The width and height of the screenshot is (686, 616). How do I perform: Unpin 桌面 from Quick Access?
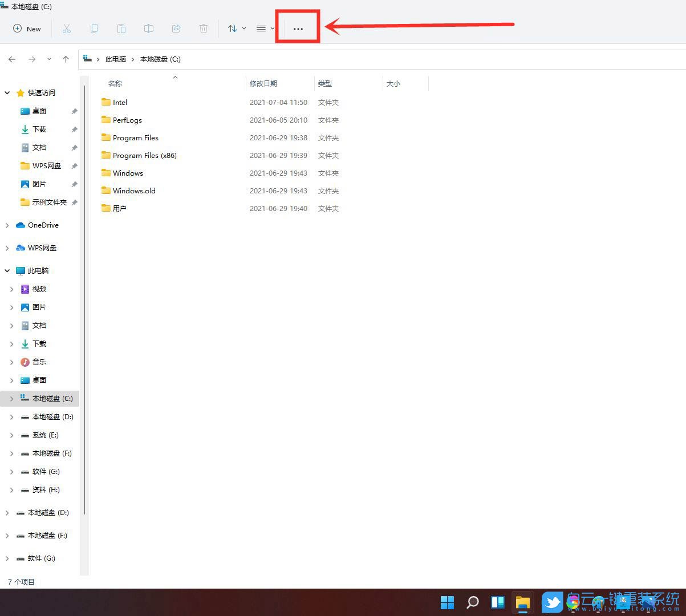pyautogui.click(x=74, y=111)
